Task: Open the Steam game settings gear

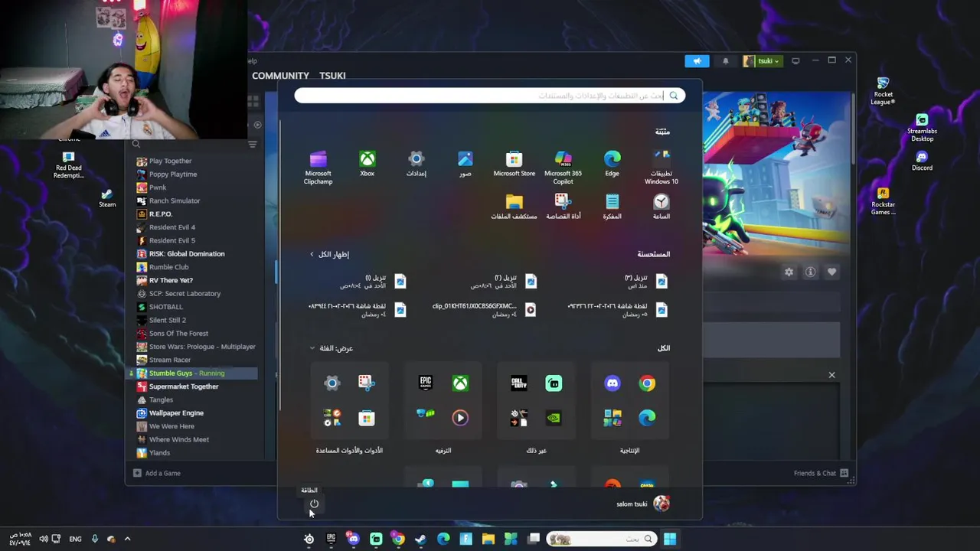Action: (789, 272)
